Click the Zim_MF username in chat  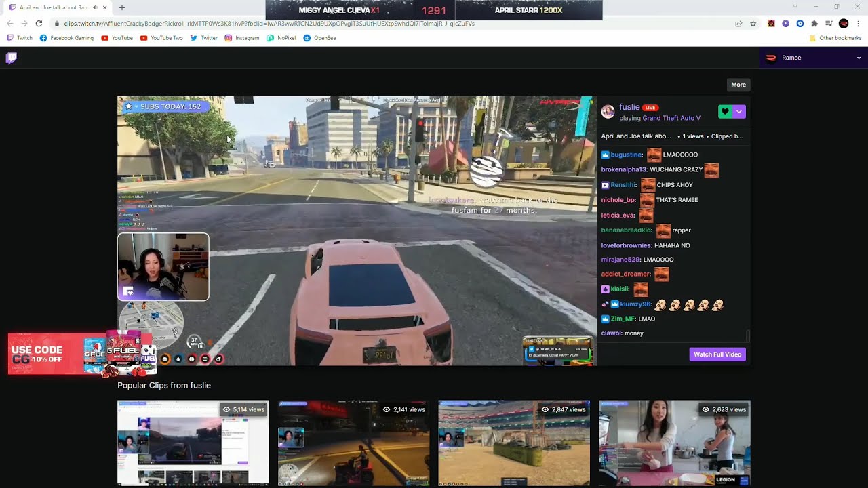pos(623,319)
